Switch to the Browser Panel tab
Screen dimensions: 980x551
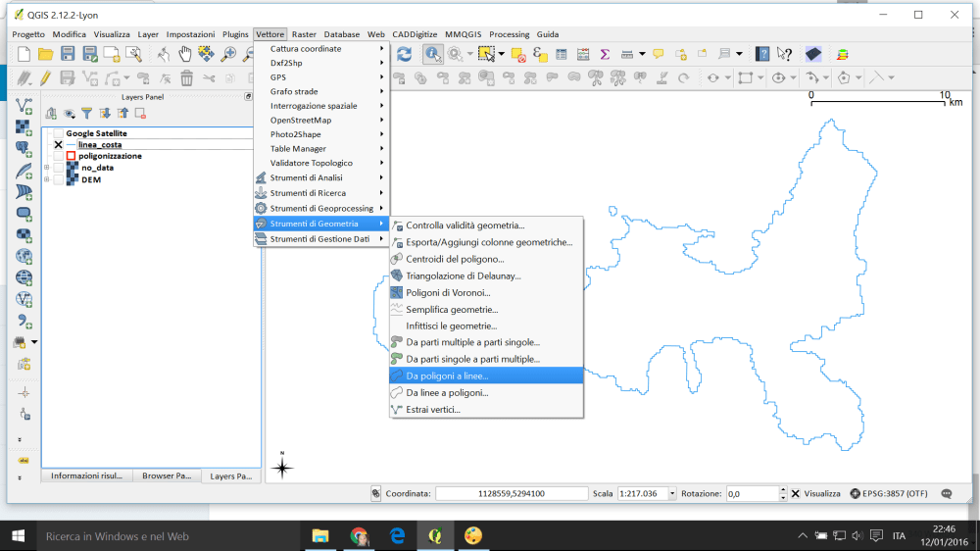tap(166, 476)
